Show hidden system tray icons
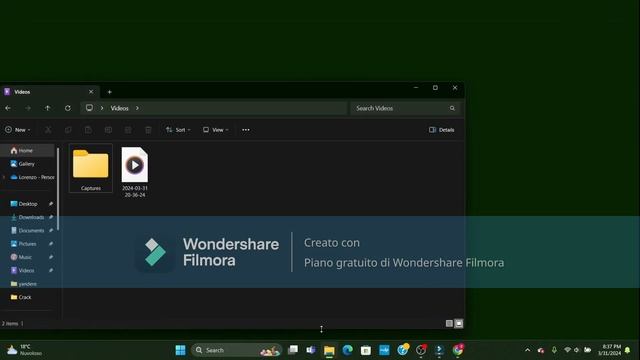 pos(527,350)
